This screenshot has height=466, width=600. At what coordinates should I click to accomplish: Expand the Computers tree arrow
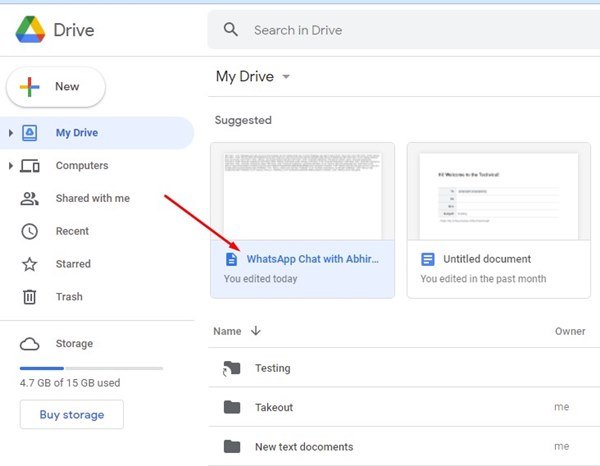[11, 166]
